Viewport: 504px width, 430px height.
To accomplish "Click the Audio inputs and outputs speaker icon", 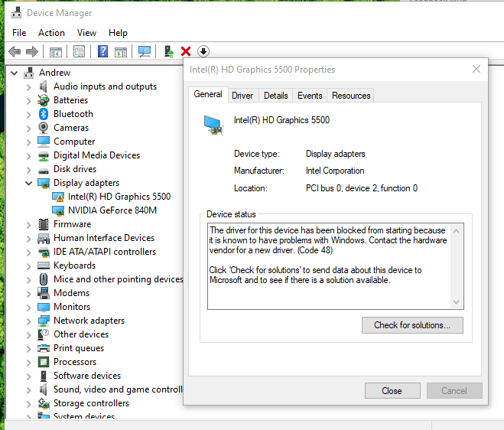I will tap(44, 86).
